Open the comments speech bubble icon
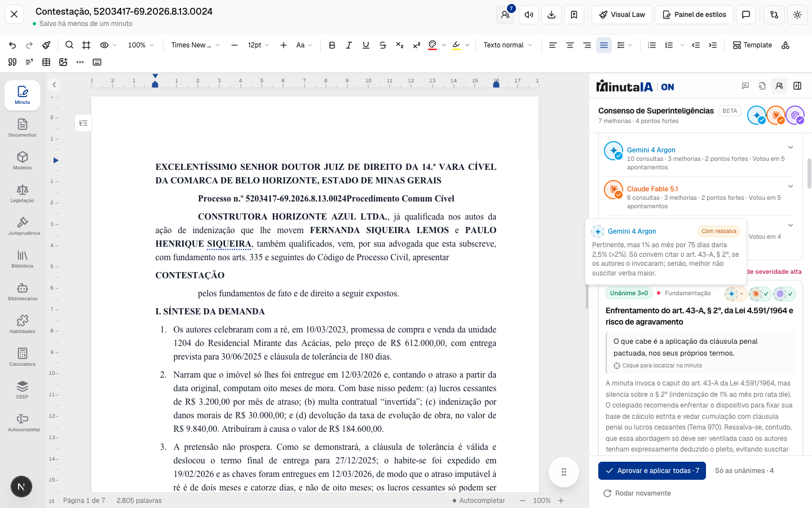812x508 pixels. (x=746, y=15)
